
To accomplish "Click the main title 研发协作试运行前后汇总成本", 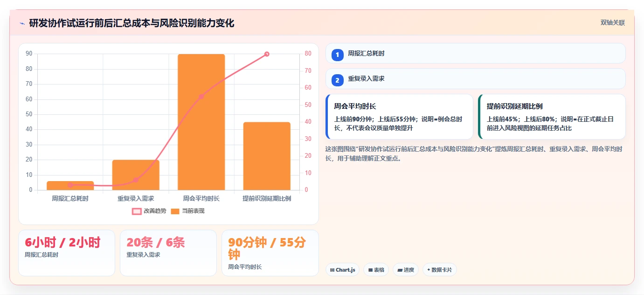I will 132,23.
